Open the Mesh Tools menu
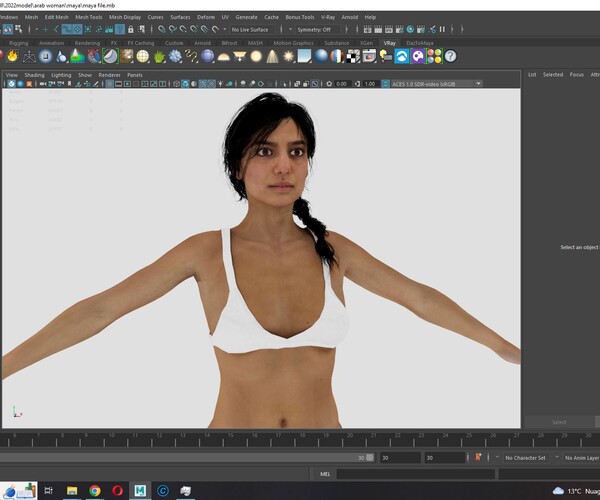Image resolution: width=600 pixels, height=500 pixels. coord(89,17)
